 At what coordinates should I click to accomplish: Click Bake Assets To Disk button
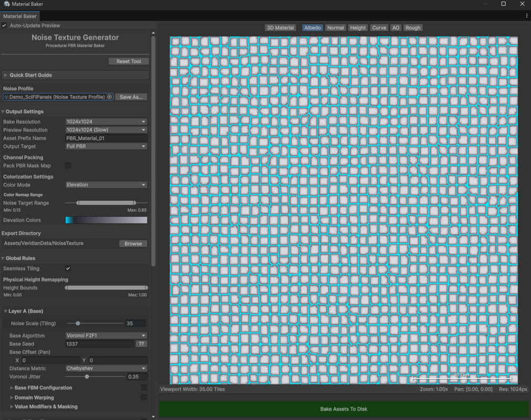[x=343, y=409]
